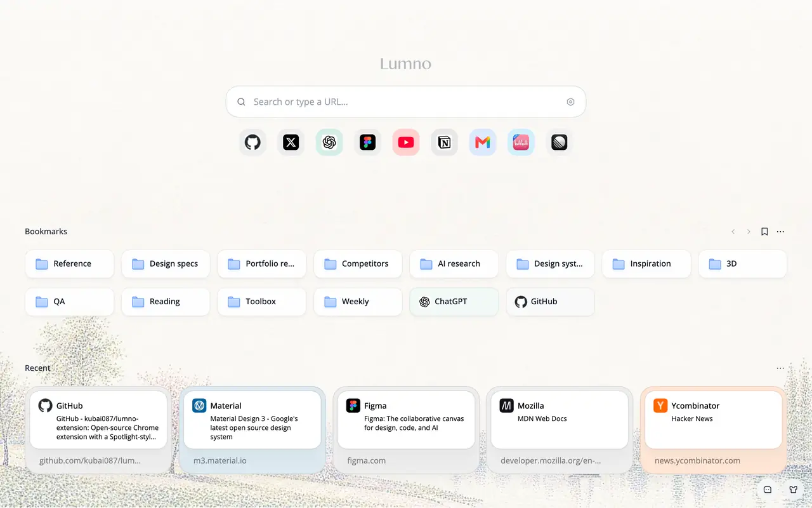Go to the next bookmarks page arrow
This screenshot has width=812, height=508.
(749, 232)
